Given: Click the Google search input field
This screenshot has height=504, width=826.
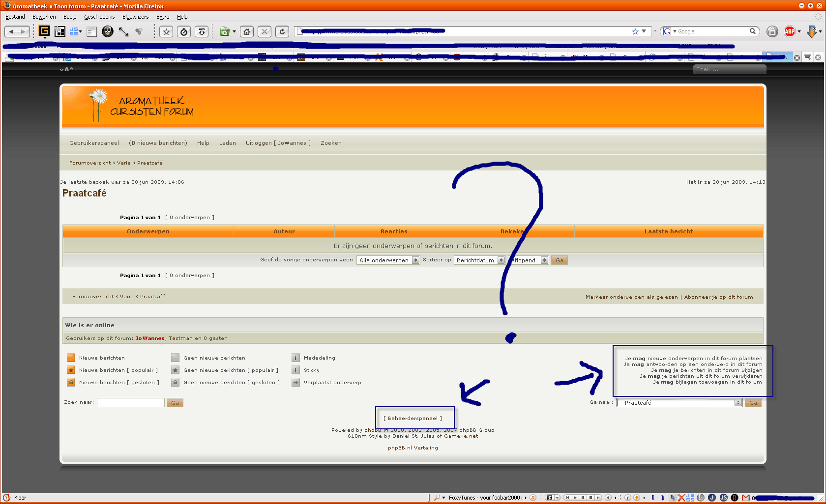Looking at the screenshot, I should (713, 31).
